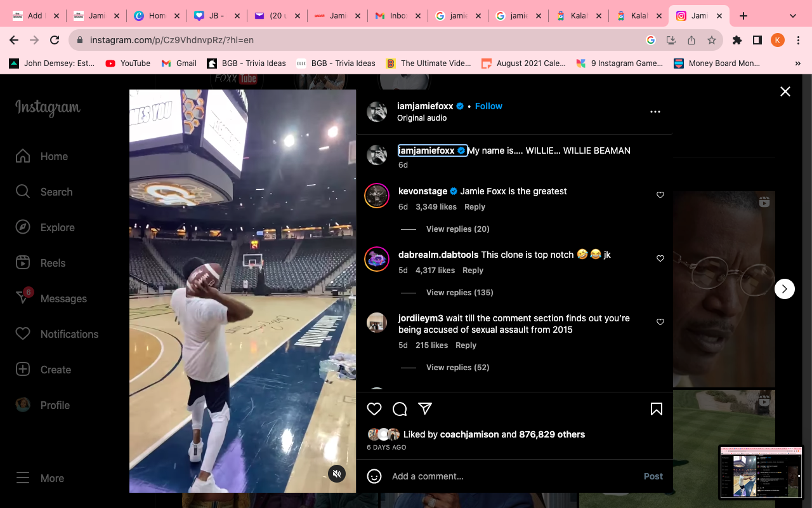Follow iamjamiefoxx

click(x=488, y=106)
